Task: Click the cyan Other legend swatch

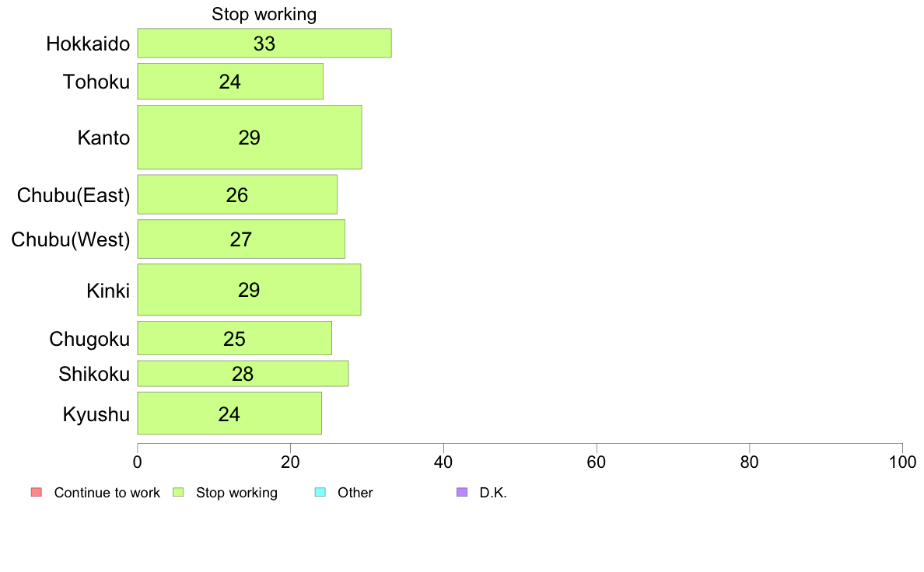Action: [320, 492]
